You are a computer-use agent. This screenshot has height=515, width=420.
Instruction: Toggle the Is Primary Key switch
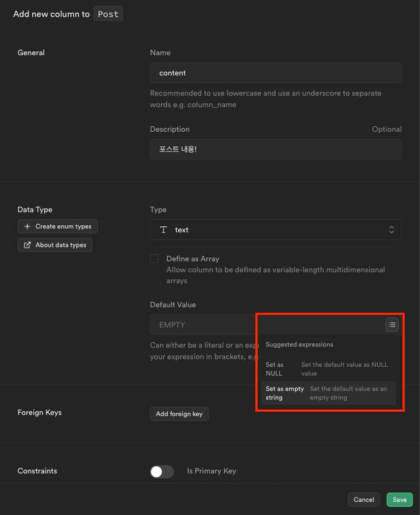coord(162,471)
